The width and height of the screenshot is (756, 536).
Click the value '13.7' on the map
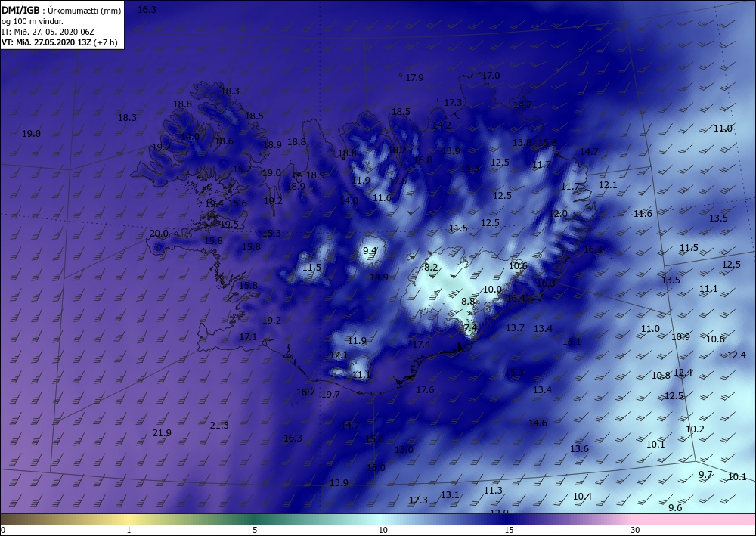click(515, 328)
